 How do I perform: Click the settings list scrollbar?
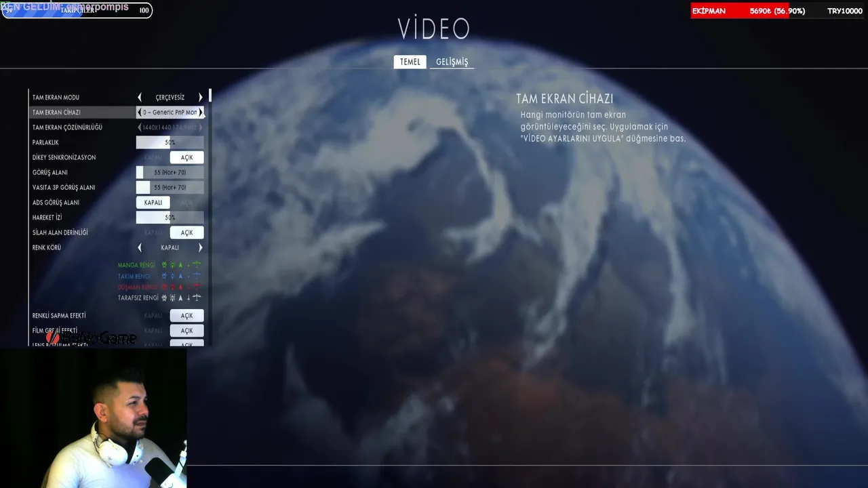point(210,96)
